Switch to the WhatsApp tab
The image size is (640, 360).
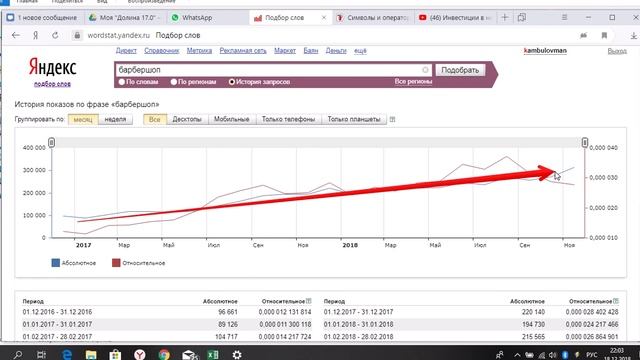click(x=207, y=18)
